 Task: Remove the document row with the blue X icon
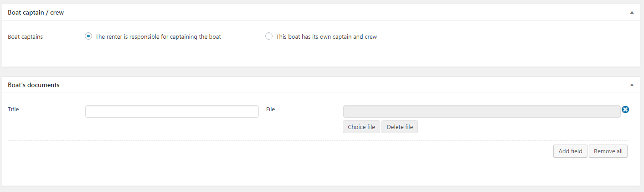[x=625, y=109]
